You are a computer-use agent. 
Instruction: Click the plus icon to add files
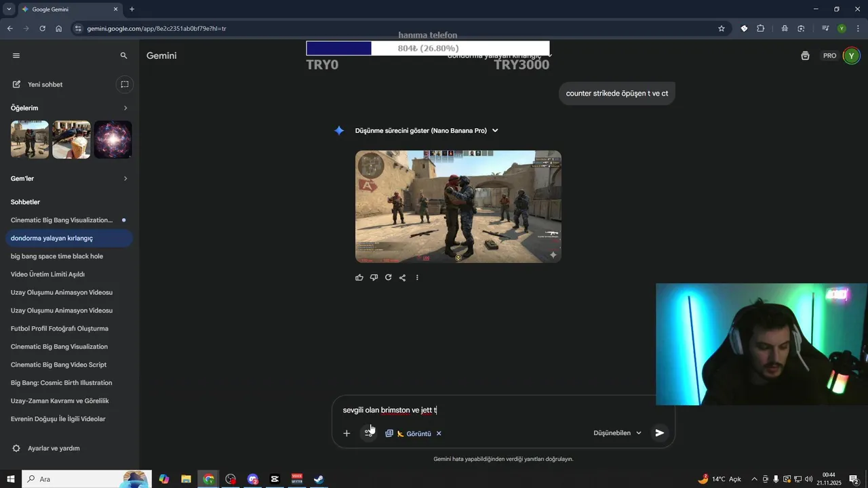pos(347,433)
